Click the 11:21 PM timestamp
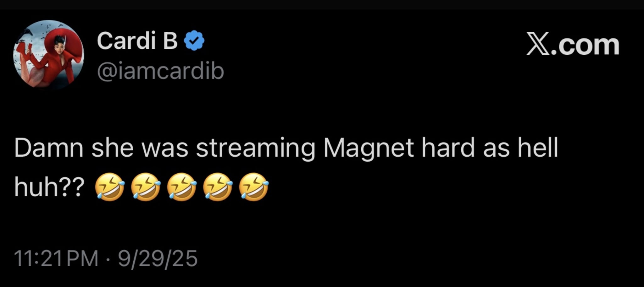644x287 pixels. [x=57, y=259]
